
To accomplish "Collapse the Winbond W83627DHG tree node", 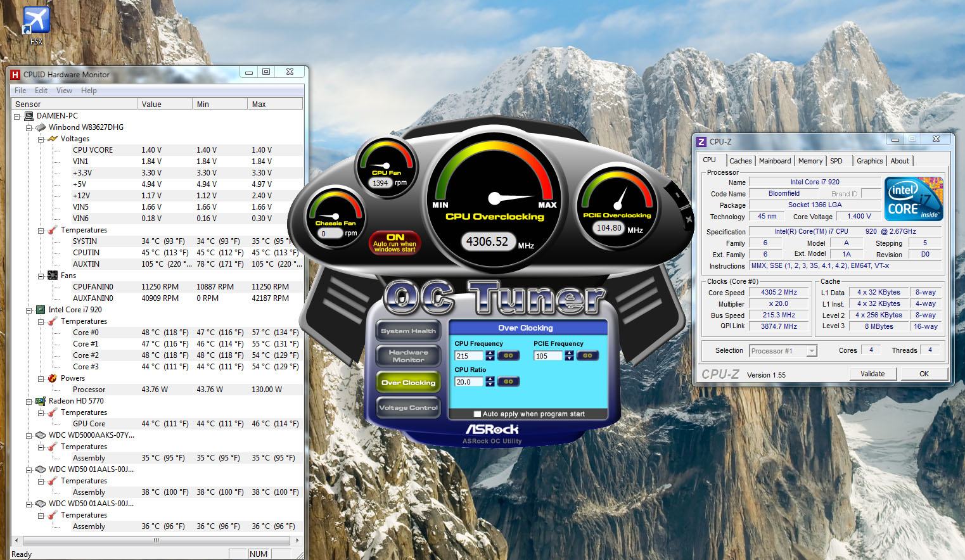I will coord(29,127).
